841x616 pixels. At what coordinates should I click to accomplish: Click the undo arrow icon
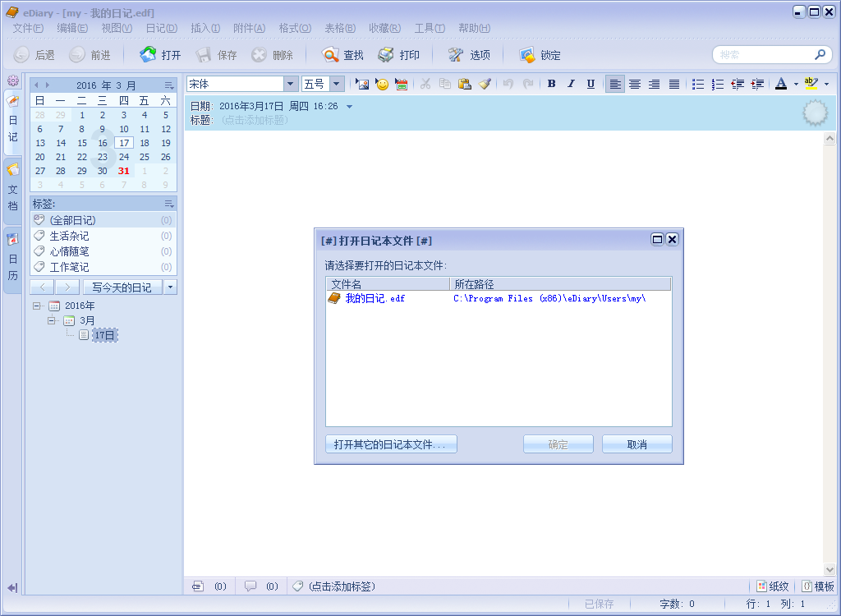[508, 84]
